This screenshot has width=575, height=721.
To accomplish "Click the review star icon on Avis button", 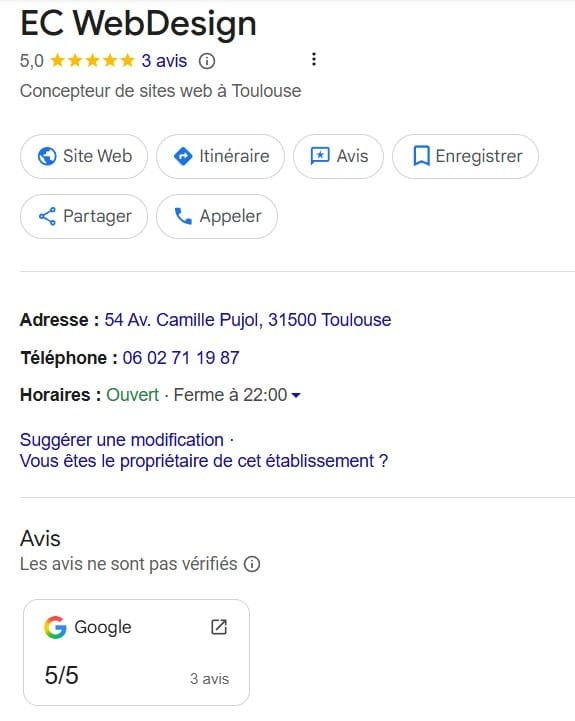I will coord(320,156).
